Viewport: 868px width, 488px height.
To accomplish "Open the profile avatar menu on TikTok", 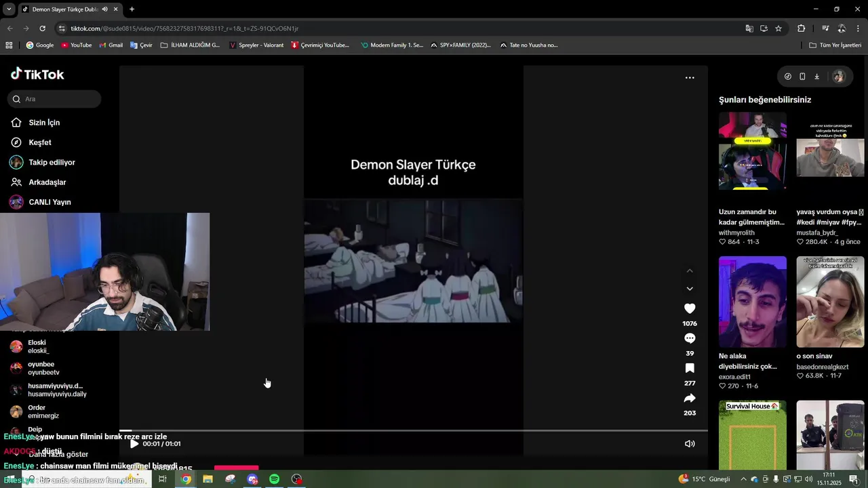I will (x=838, y=77).
